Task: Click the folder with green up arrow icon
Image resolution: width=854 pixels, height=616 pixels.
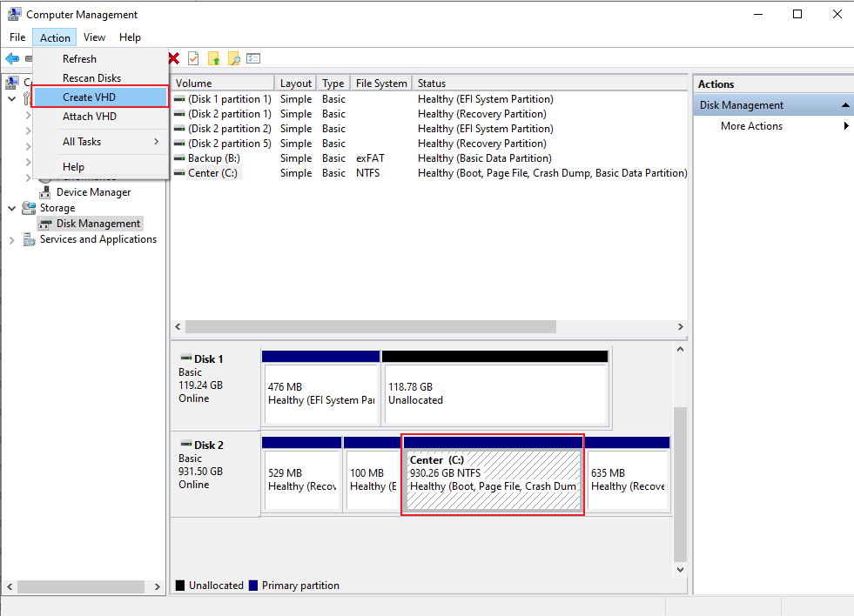Action: [213, 58]
